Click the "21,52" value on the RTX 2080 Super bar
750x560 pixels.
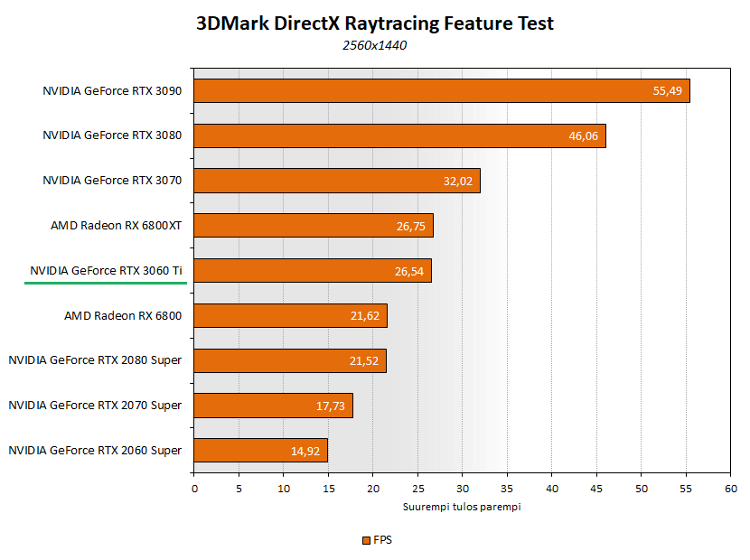click(x=364, y=361)
